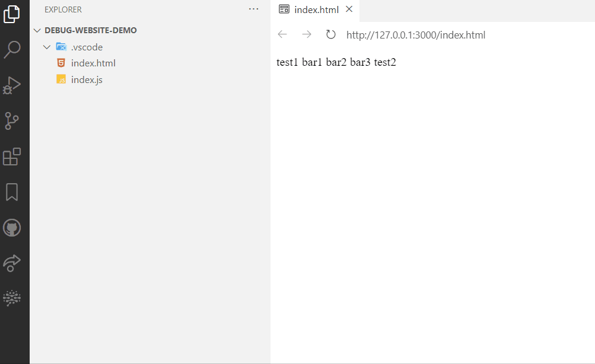This screenshot has height=364, width=595.
Task: Select the Live Share activity icon
Action: (x=12, y=263)
